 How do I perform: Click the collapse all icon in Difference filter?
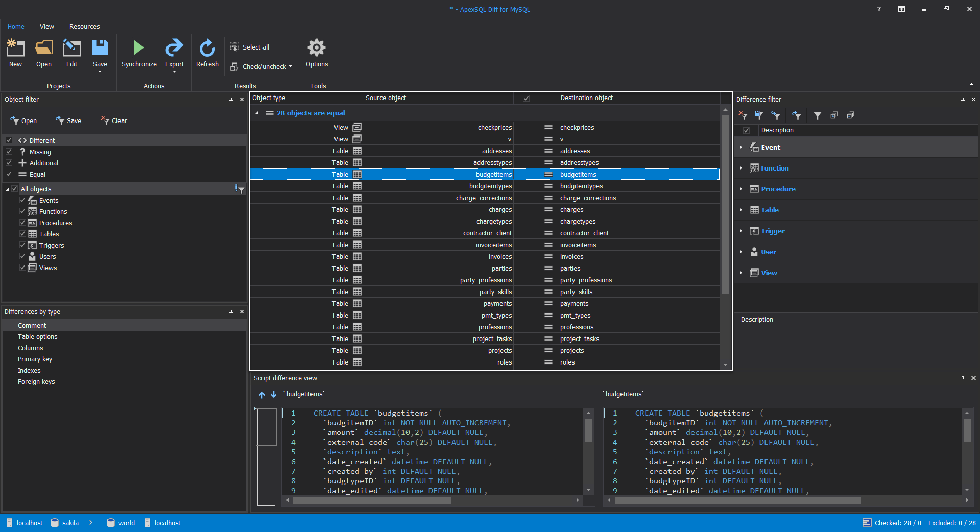click(x=850, y=115)
